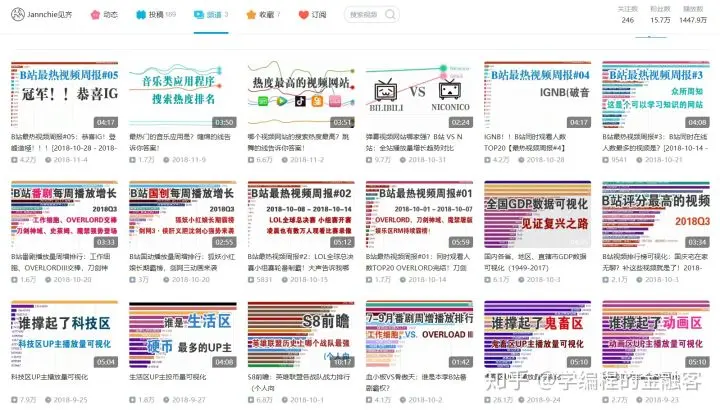The width and height of the screenshot is (720, 410).
Task: Open the 投稿 tab
Action: coord(156,15)
